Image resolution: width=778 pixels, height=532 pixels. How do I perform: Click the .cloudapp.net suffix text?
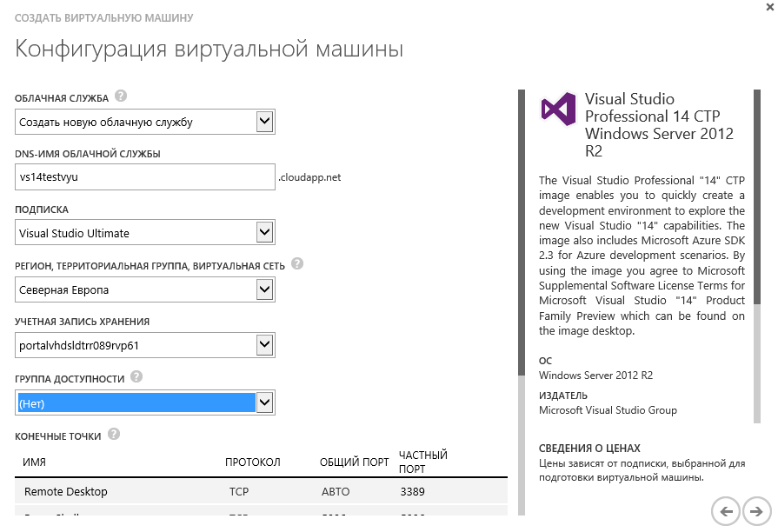point(309,177)
